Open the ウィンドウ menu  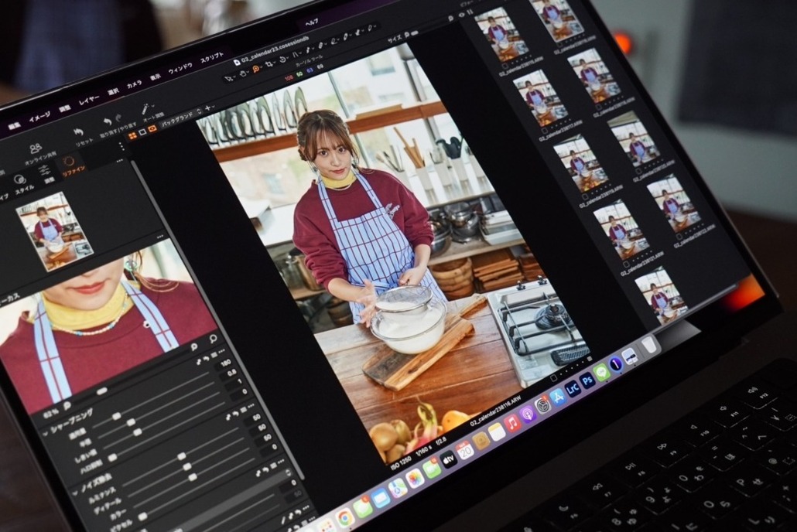tap(180, 68)
